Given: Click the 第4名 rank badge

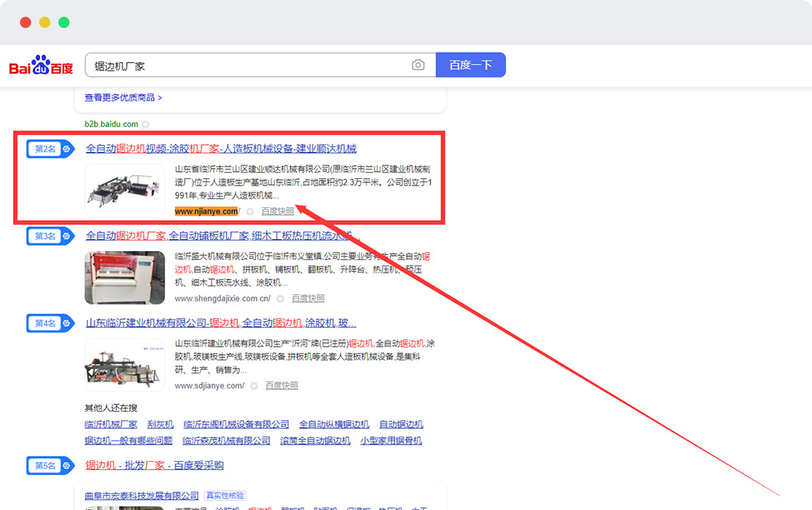Looking at the screenshot, I should (x=51, y=323).
